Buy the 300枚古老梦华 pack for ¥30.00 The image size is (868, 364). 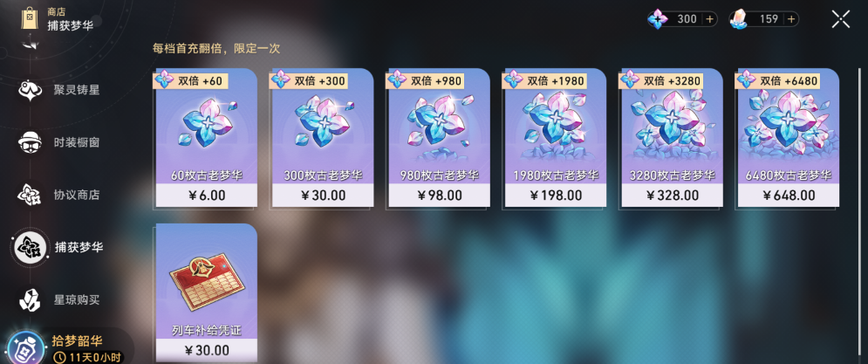[x=323, y=139]
